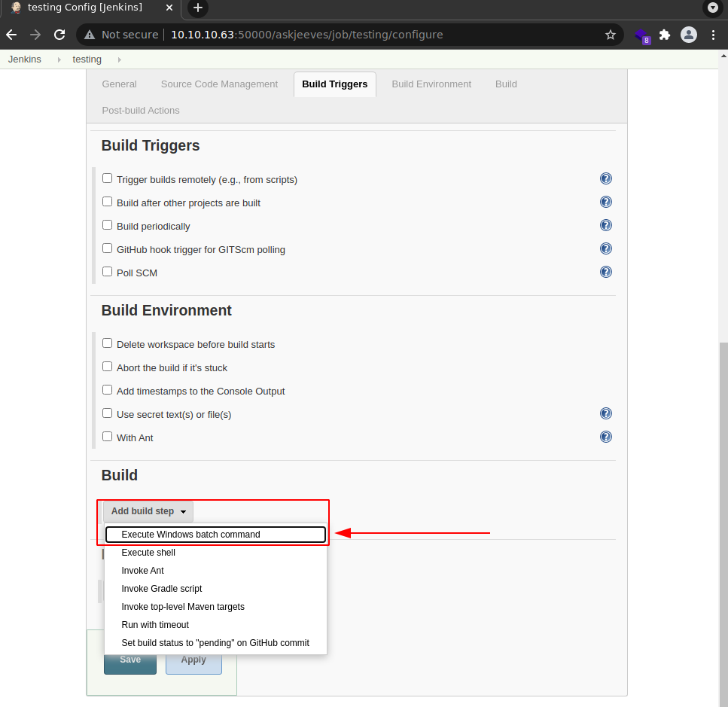Image resolution: width=728 pixels, height=707 pixels.
Task: Click the Apply button
Action: point(193,660)
